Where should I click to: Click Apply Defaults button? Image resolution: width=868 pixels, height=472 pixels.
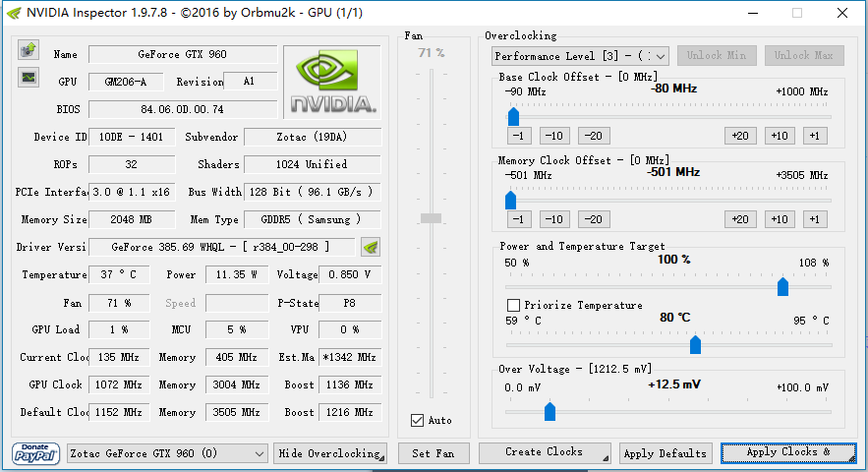(x=665, y=453)
